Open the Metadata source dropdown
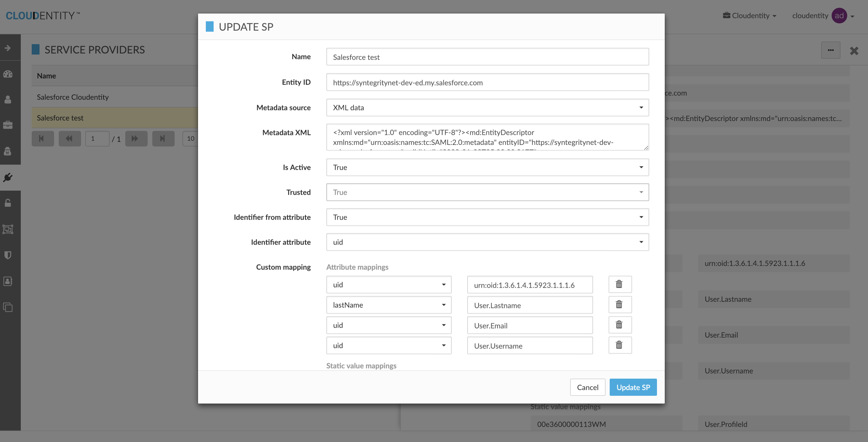 click(487, 108)
